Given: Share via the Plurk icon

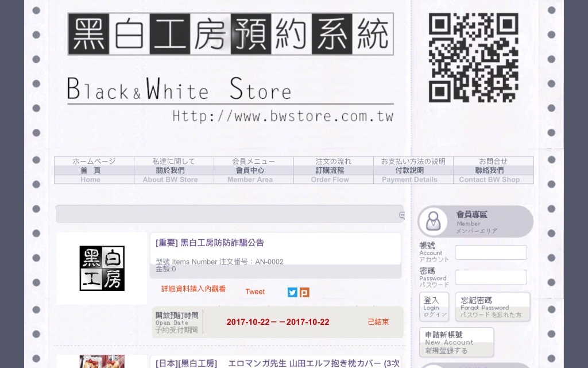Looking at the screenshot, I should tap(304, 292).
